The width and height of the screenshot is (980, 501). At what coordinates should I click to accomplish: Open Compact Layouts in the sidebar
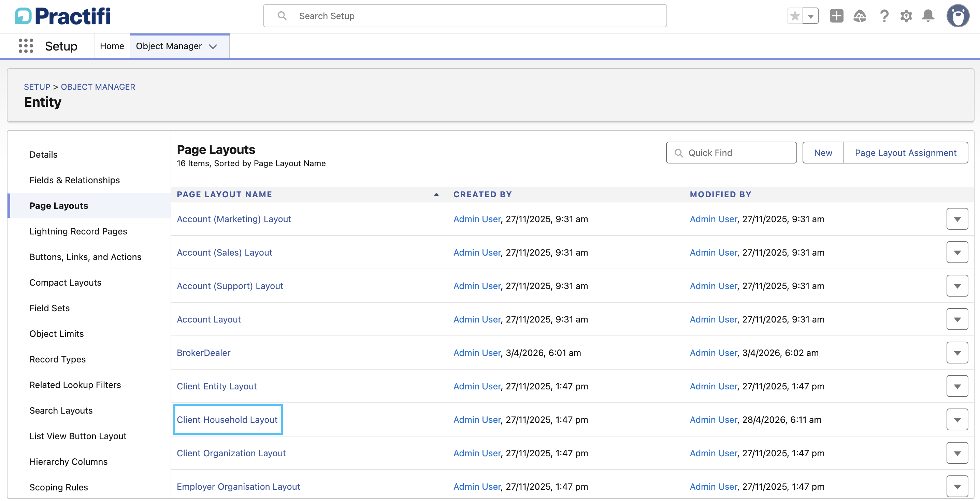point(66,282)
